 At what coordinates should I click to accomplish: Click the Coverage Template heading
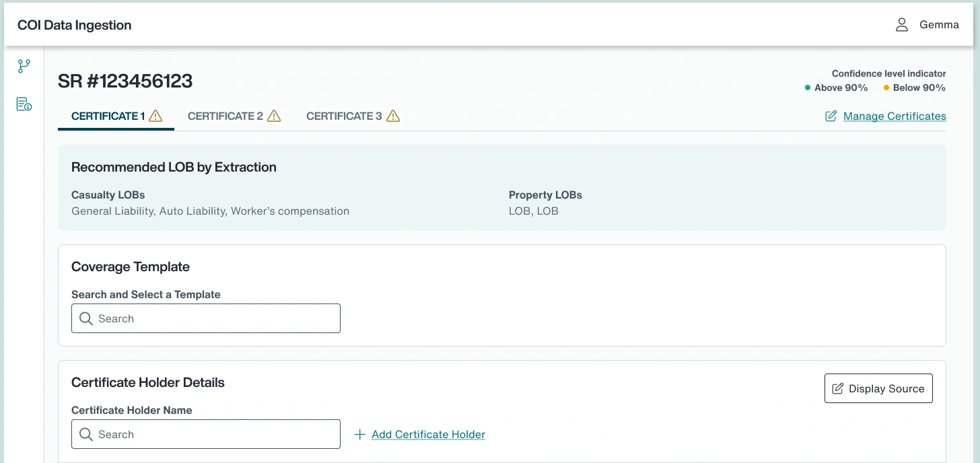coord(131,267)
